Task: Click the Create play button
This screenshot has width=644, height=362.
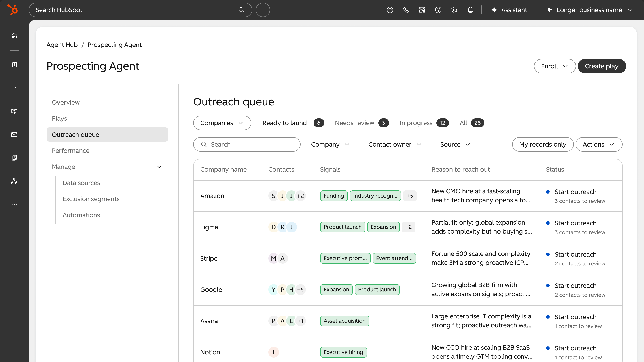Action: tap(602, 66)
